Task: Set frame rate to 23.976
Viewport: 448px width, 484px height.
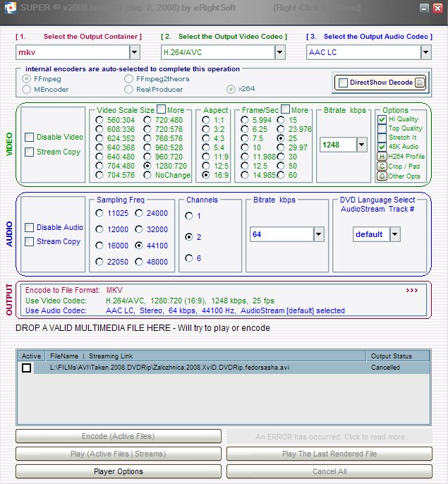Action: [x=281, y=129]
